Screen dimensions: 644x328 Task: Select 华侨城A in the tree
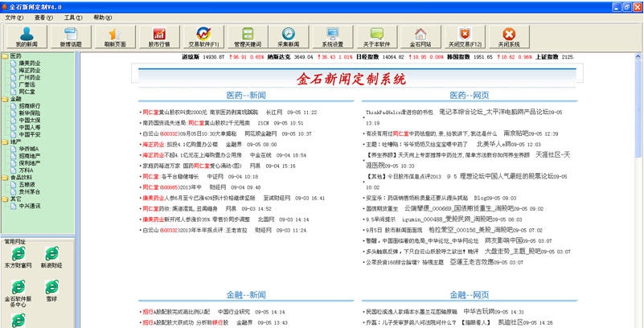pos(29,149)
